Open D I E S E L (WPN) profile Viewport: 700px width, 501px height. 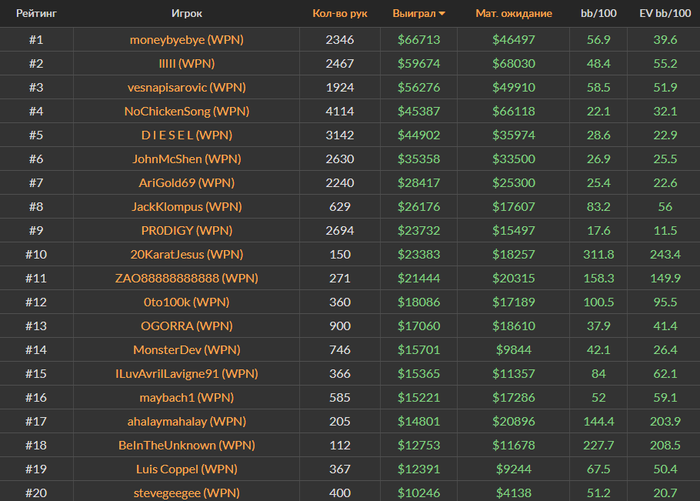pyautogui.click(x=186, y=135)
